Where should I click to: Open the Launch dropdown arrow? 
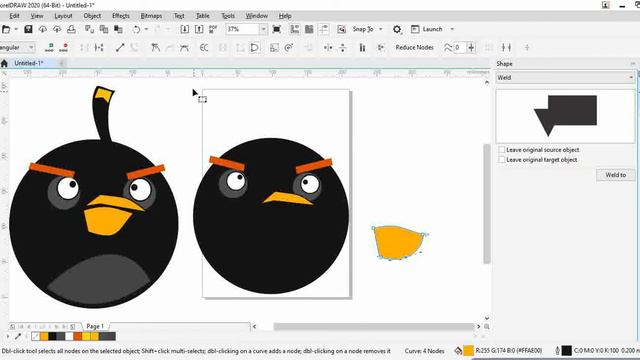click(452, 29)
